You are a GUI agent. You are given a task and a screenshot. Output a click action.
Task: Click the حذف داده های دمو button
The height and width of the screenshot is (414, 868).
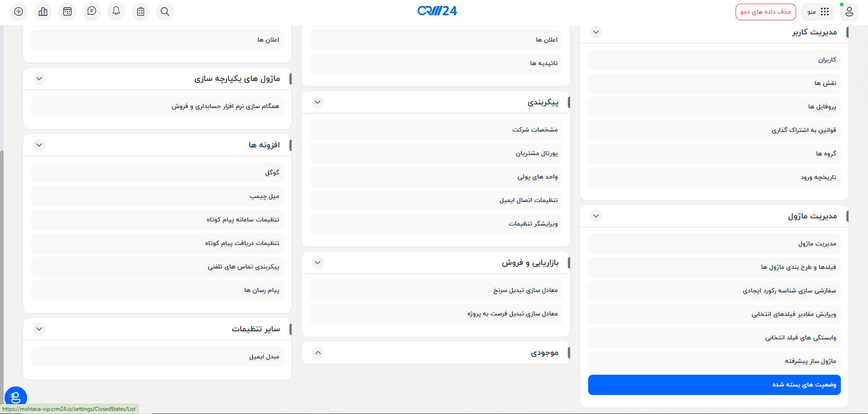point(765,12)
